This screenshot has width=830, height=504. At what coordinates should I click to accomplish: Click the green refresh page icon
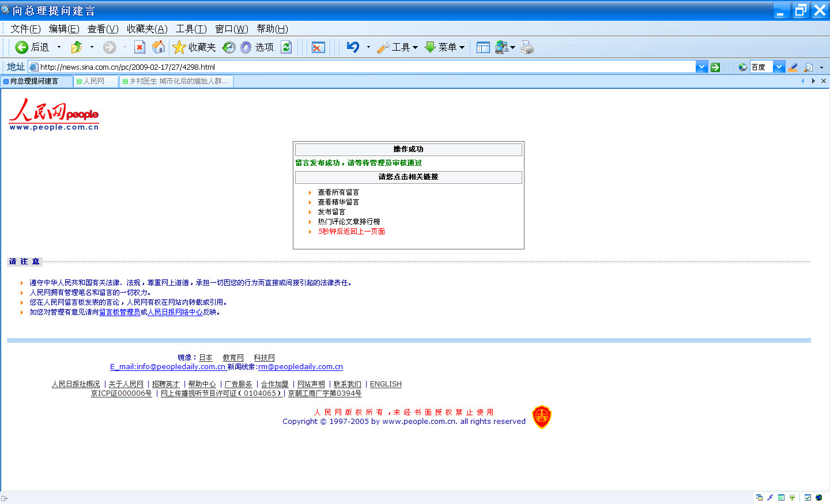click(286, 47)
